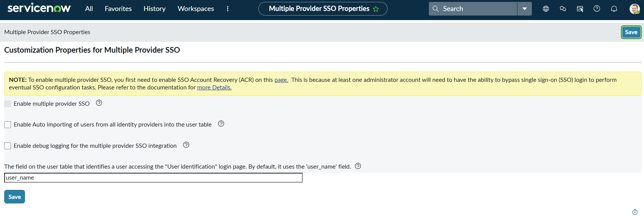Image resolution: width=644 pixels, height=219 pixels.
Task: Open the All menu
Action: [x=89, y=9]
